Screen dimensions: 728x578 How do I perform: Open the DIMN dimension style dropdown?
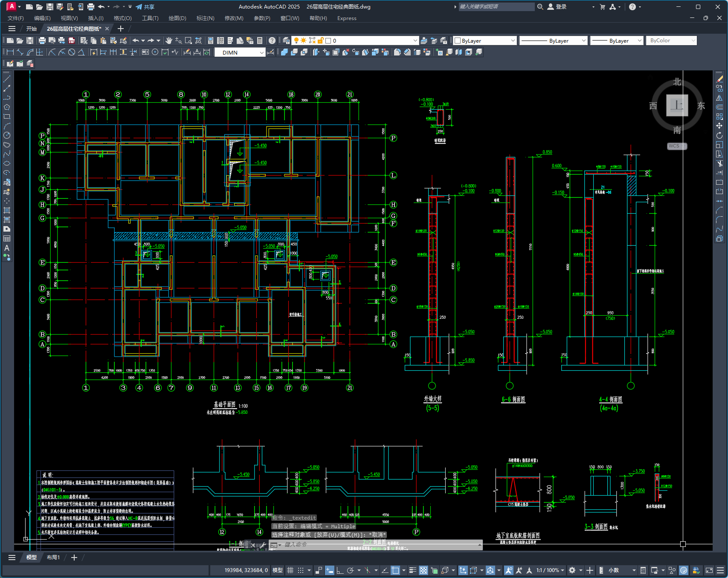click(x=240, y=52)
